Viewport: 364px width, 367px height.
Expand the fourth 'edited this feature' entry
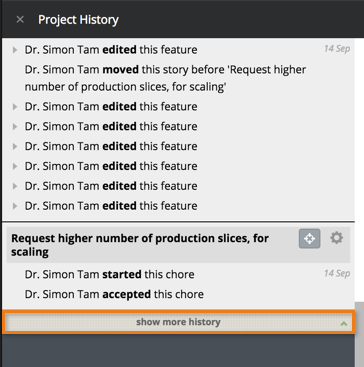(x=15, y=146)
